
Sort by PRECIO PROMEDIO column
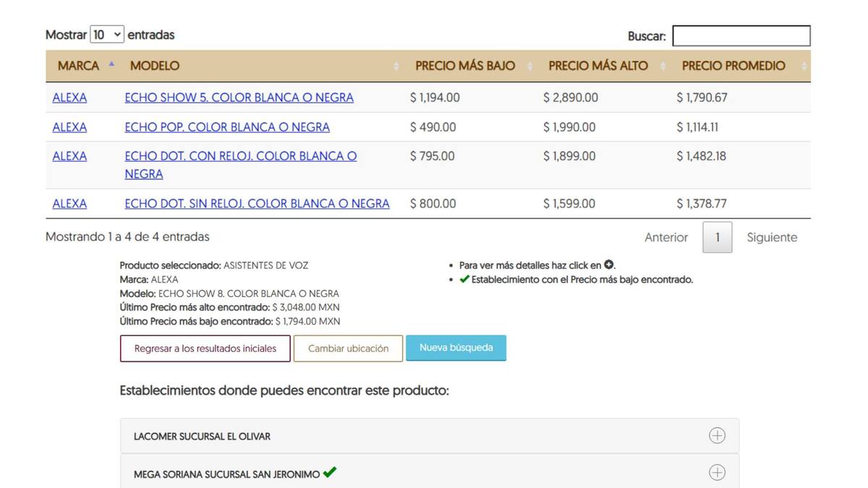[x=733, y=66]
